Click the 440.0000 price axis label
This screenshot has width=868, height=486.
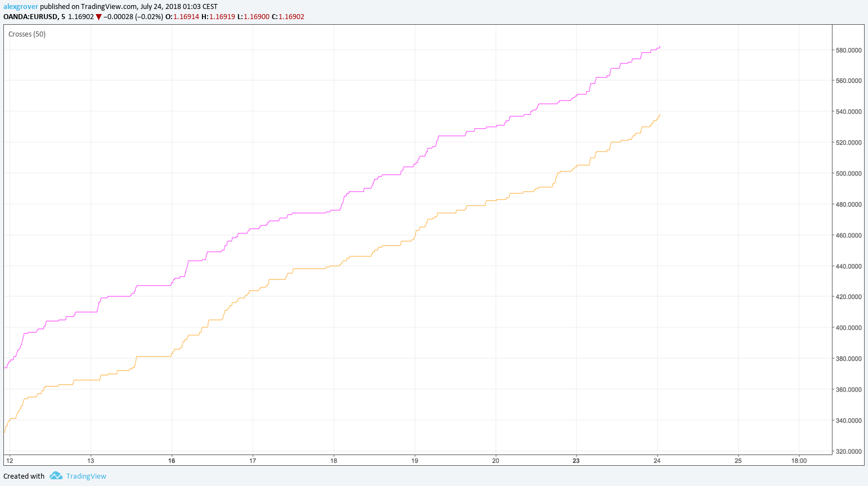[849, 267]
